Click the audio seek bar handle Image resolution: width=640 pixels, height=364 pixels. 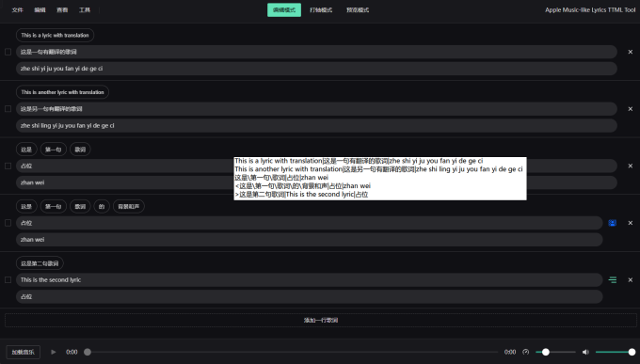click(x=88, y=352)
